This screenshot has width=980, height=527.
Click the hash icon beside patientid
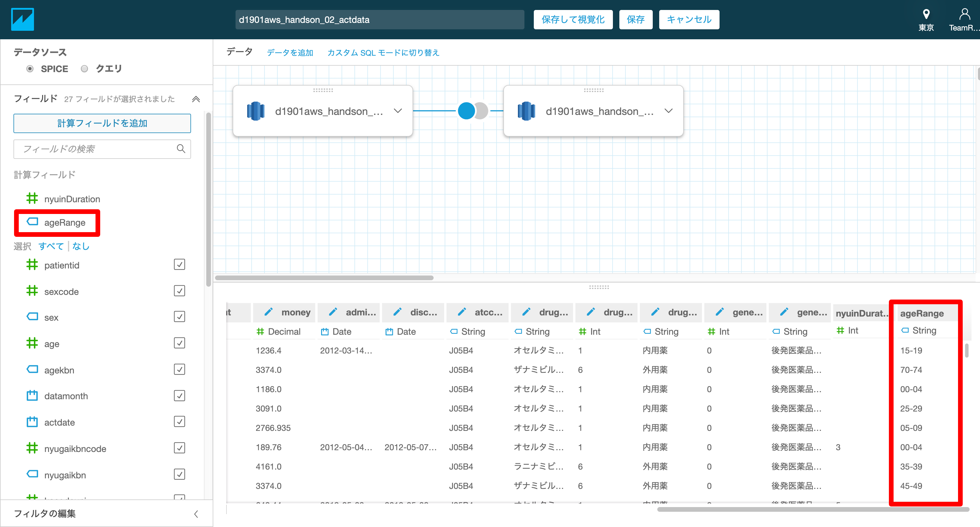coord(32,264)
